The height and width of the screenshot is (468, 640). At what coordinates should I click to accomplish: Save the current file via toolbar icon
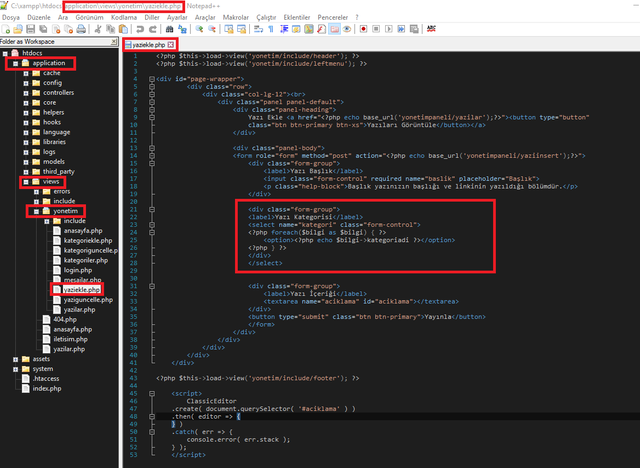coord(31,29)
